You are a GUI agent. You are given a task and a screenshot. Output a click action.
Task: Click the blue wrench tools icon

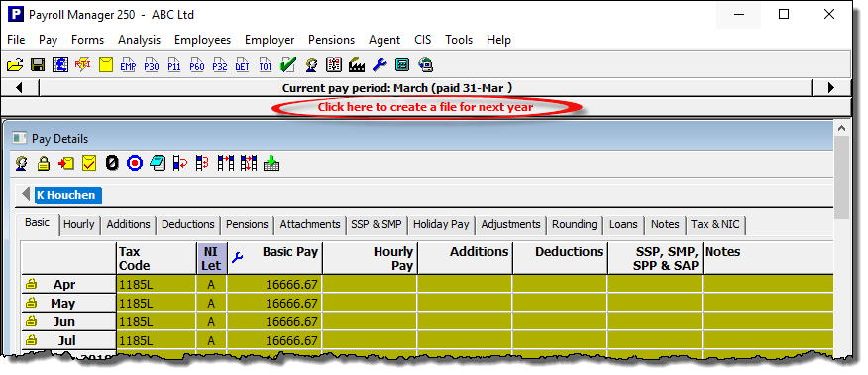point(380,64)
